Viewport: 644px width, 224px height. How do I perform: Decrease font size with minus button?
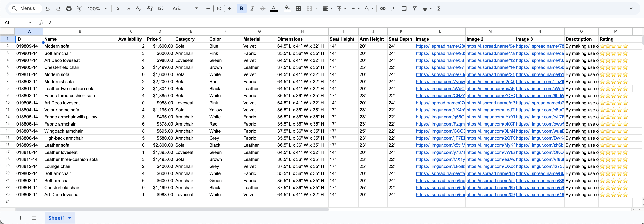pos(208,9)
